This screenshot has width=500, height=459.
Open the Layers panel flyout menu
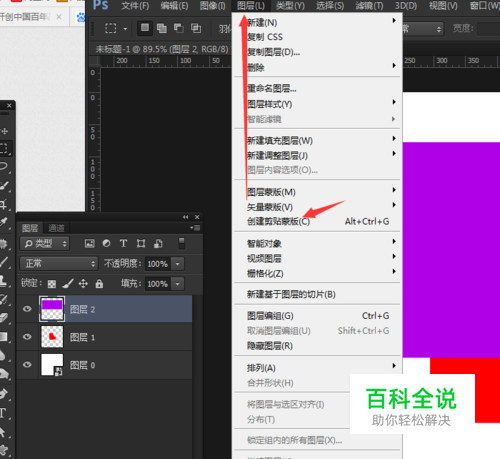[195, 228]
